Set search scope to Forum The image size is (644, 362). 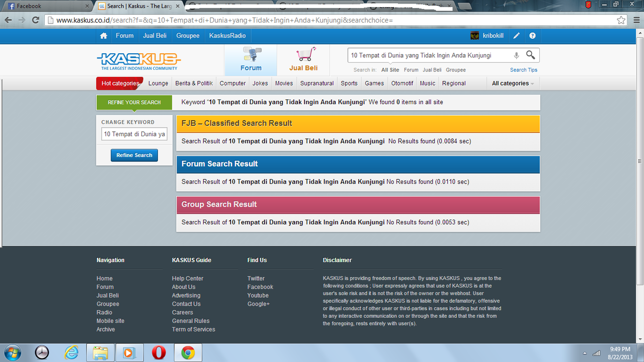(x=411, y=70)
